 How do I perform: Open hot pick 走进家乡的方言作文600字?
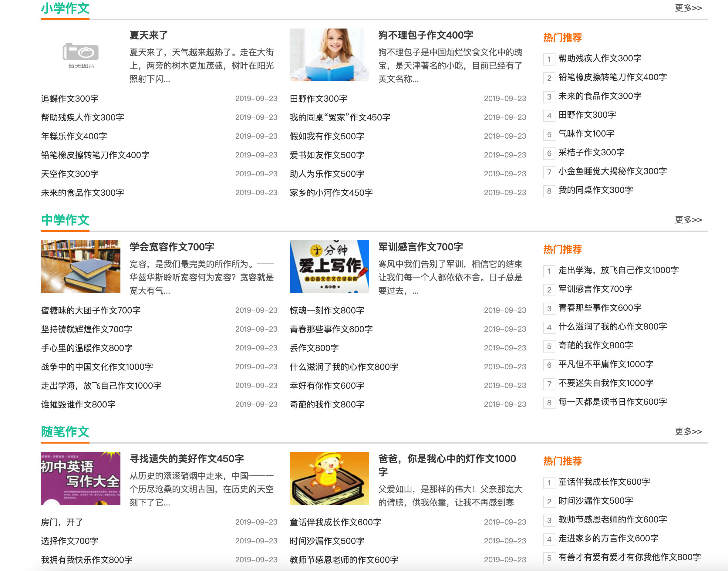(608, 538)
